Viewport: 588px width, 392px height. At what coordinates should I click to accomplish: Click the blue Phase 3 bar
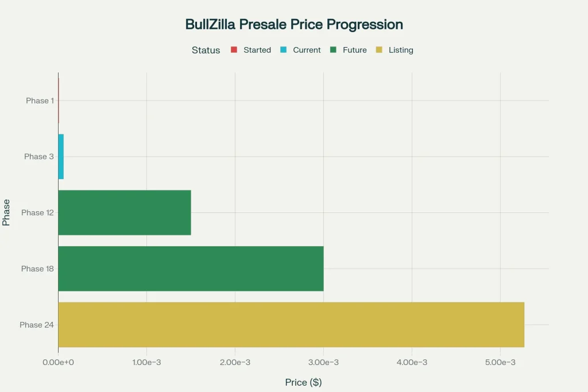click(x=61, y=157)
